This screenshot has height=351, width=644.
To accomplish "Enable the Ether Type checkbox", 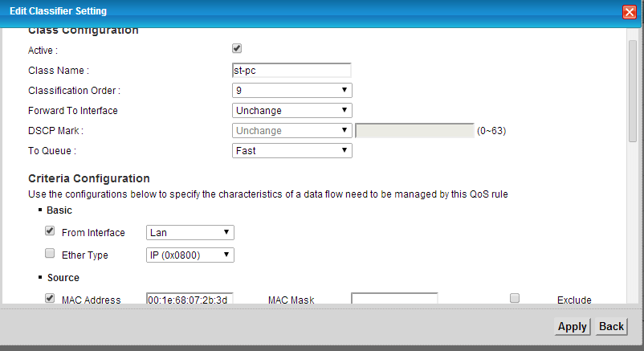I will (50, 253).
